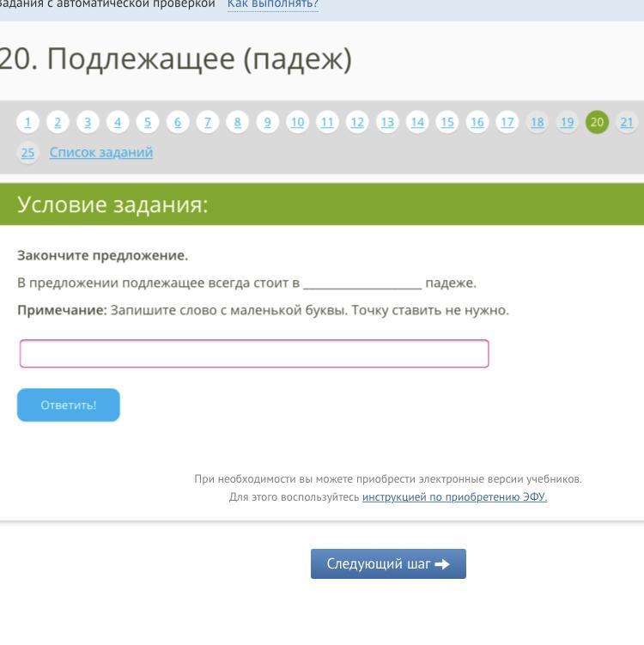Open task number 1

point(27,122)
